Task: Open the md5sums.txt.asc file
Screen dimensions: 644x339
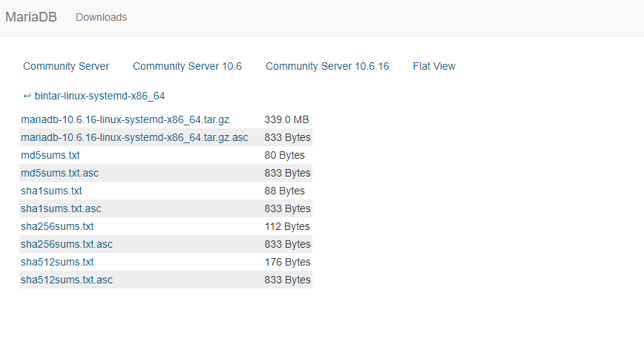Action: pos(60,173)
